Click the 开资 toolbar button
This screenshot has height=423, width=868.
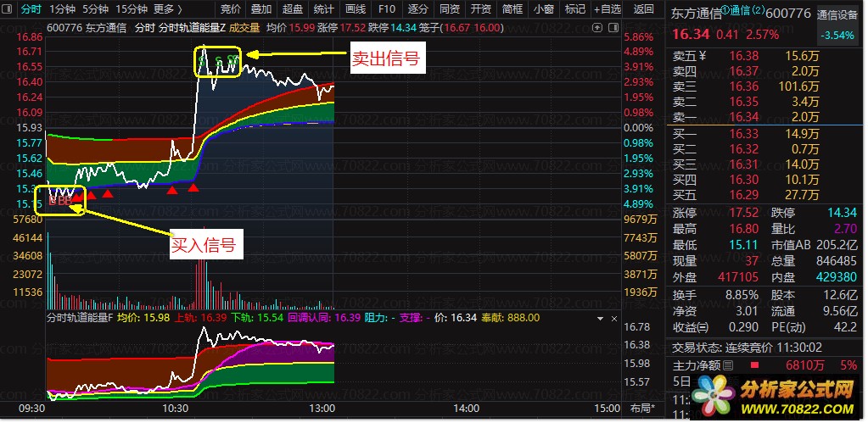point(481,8)
